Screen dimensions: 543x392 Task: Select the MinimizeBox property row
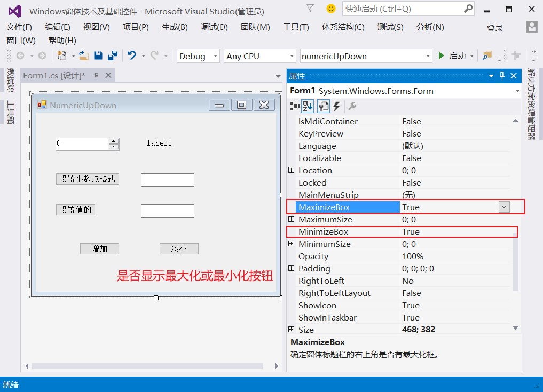coord(402,231)
